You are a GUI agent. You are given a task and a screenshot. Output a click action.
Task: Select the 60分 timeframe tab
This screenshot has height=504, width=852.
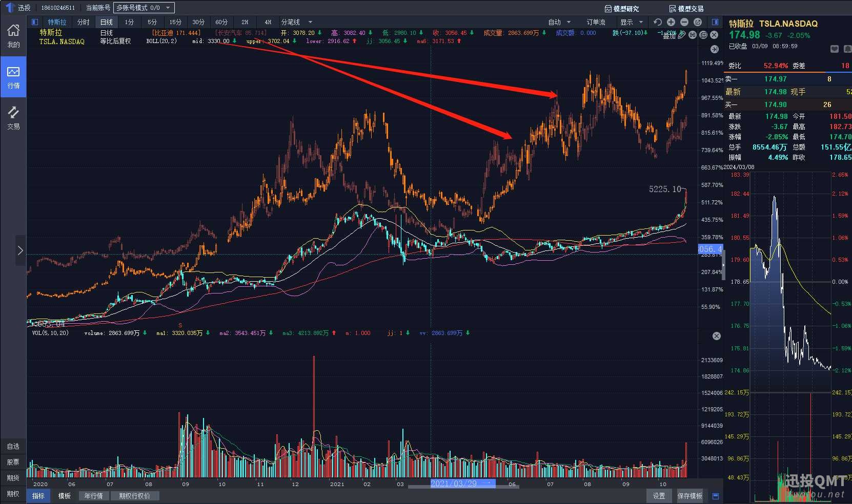[221, 22]
